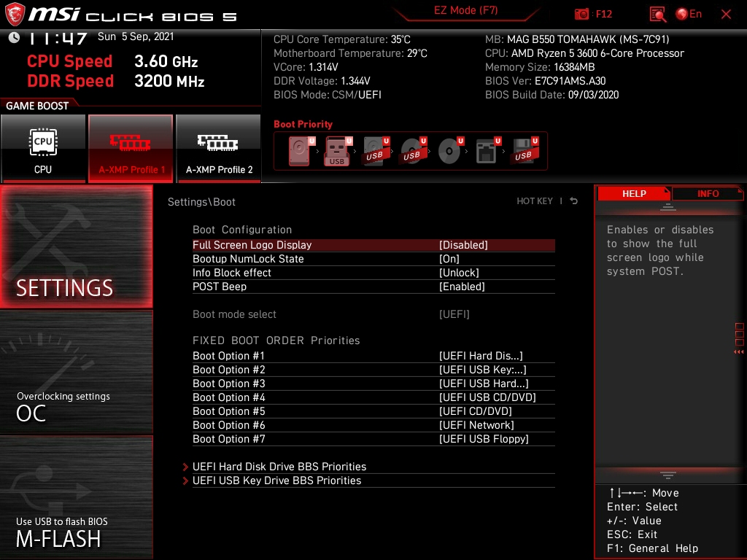Enable Game Boost CPU button
Screen dimensions: 747x560
point(43,149)
